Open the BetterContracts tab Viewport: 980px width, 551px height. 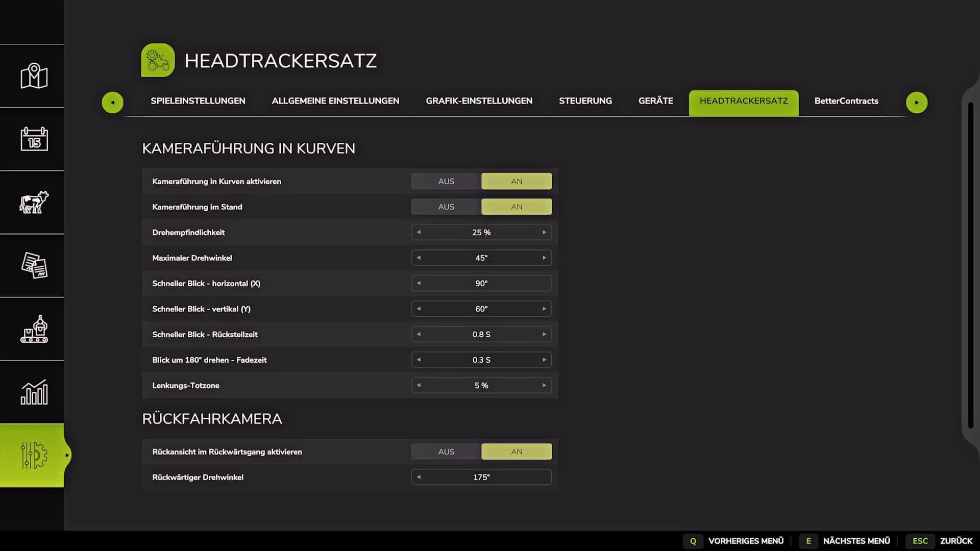coord(846,101)
